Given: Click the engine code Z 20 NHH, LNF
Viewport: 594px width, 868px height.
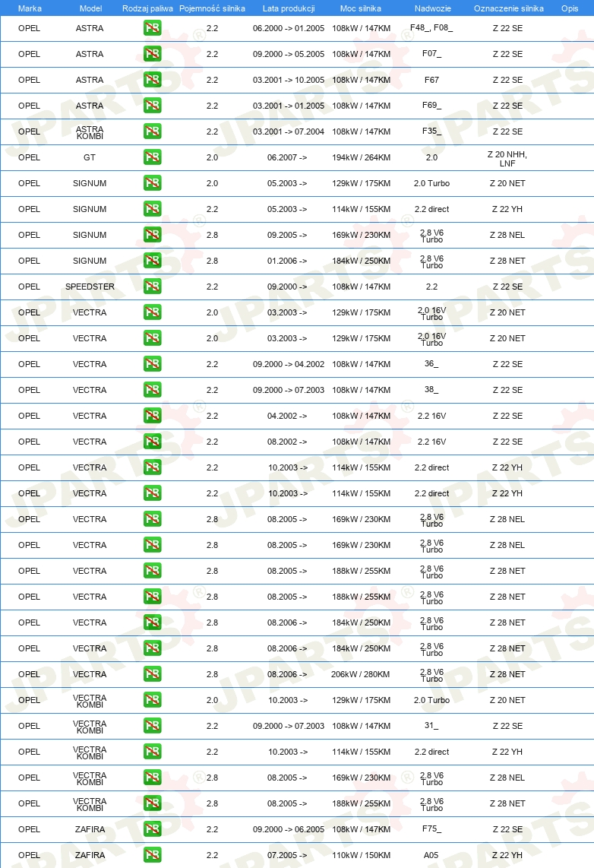Looking at the screenshot, I should (x=507, y=159).
